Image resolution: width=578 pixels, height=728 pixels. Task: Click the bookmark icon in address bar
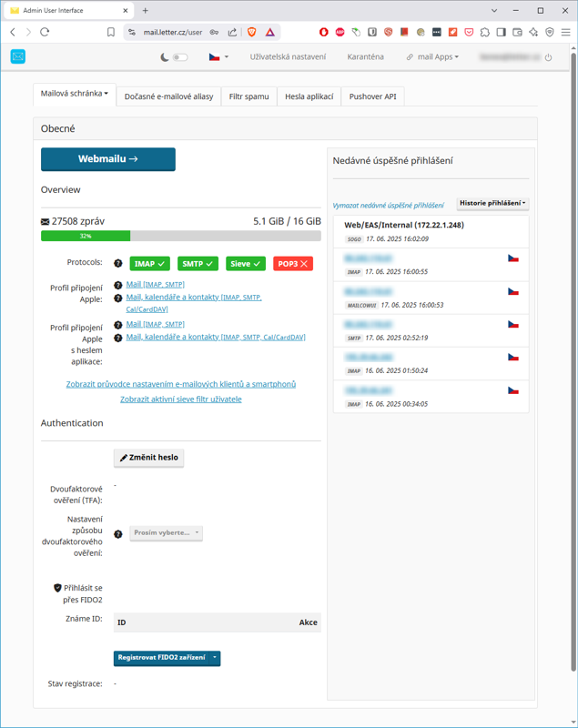[111, 32]
